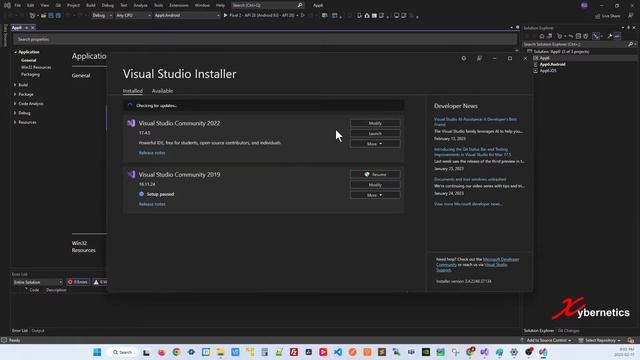Click Launch for Visual Studio Community 2022
This screenshot has height=360, width=640.
coord(375,133)
